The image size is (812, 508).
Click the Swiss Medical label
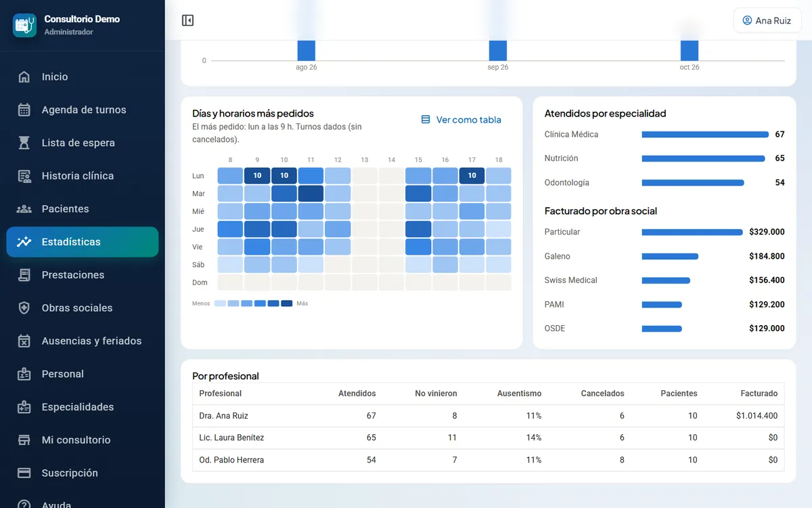click(571, 280)
